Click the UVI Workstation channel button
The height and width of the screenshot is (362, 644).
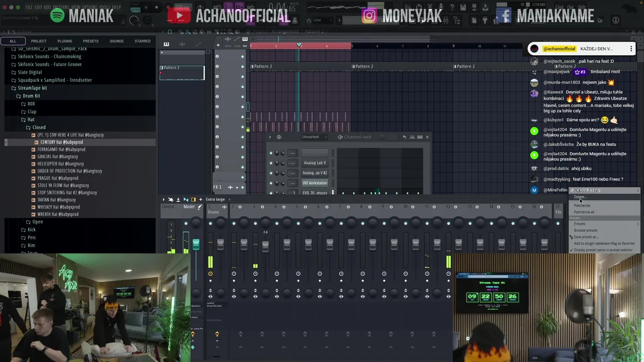pyautogui.click(x=314, y=183)
